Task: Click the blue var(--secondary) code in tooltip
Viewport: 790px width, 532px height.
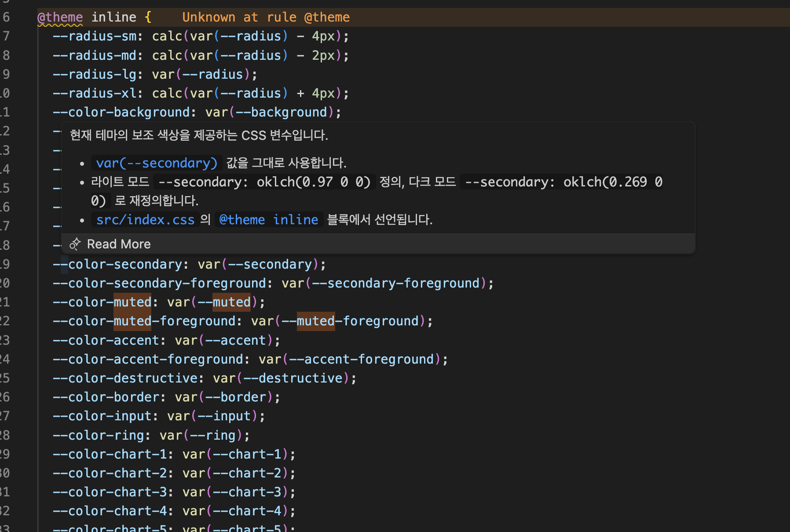Action: coord(157,163)
